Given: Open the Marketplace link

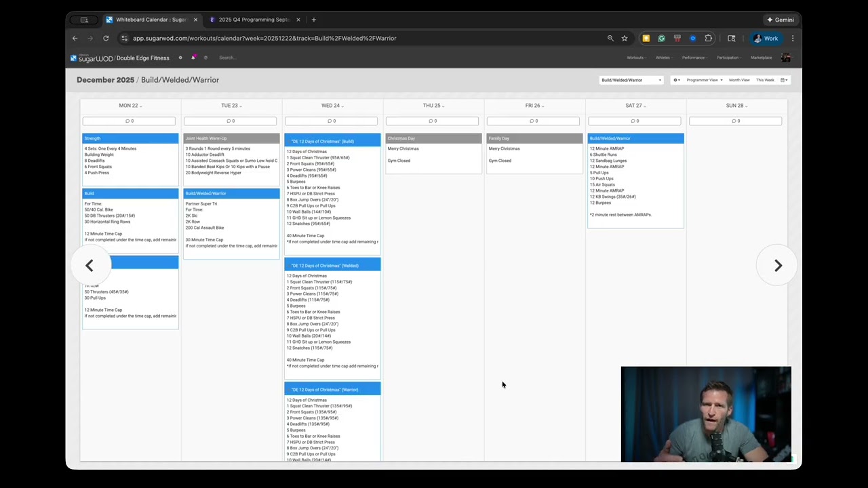Looking at the screenshot, I should (x=762, y=58).
